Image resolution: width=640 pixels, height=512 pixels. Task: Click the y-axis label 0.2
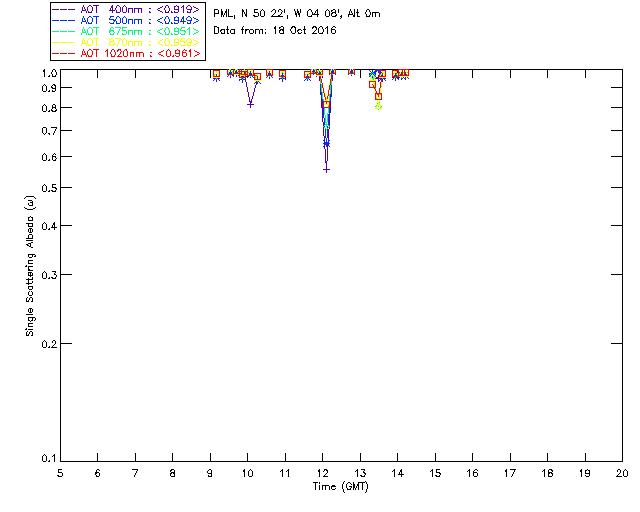[49, 344]
